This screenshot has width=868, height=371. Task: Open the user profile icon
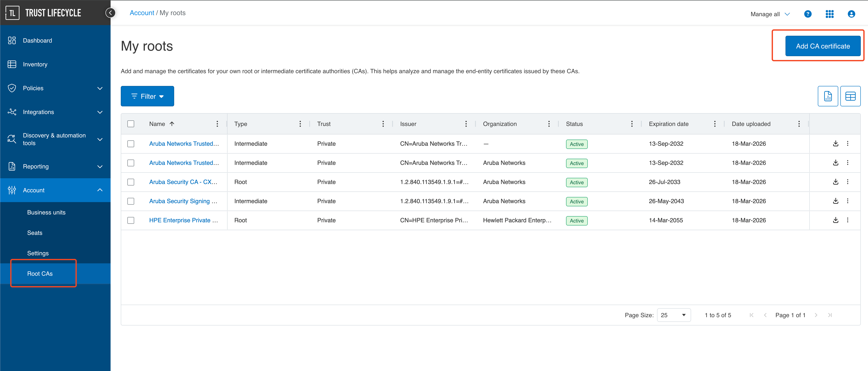(851, 14)
